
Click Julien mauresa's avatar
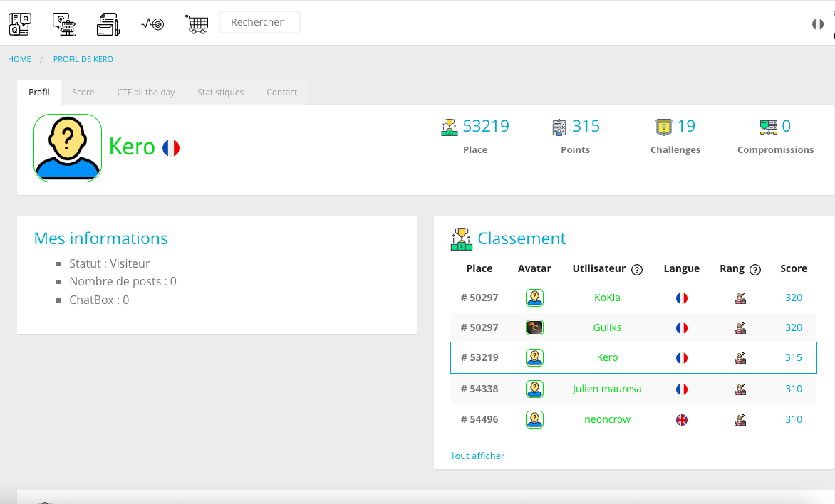534,389
